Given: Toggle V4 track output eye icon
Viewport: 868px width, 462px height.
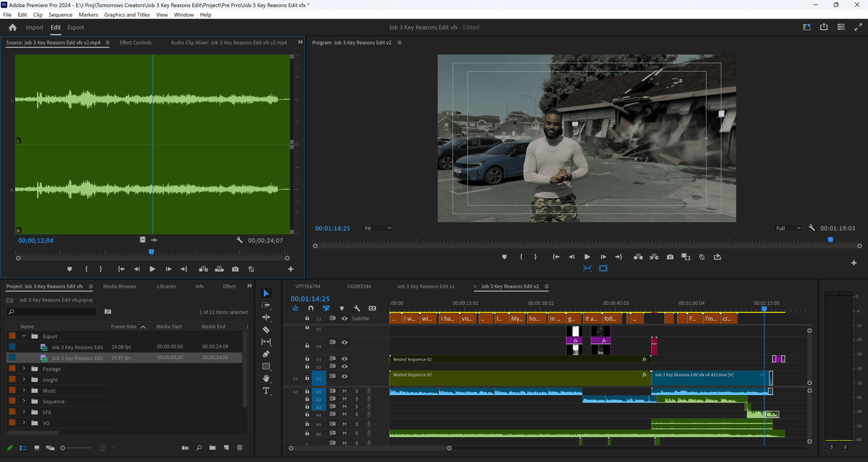Looking at the screenshot, I should click(x=344, y=342).
